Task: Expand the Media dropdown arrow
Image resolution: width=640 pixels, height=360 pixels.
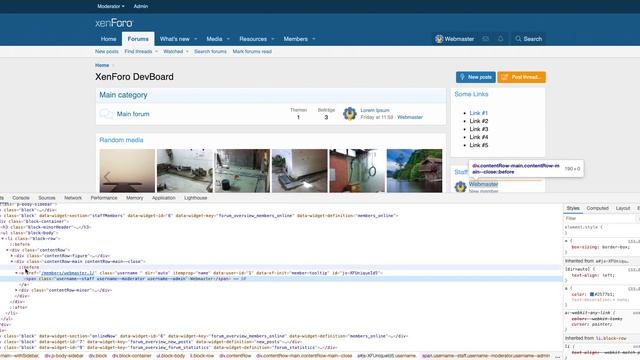Action: coord(228,39)
